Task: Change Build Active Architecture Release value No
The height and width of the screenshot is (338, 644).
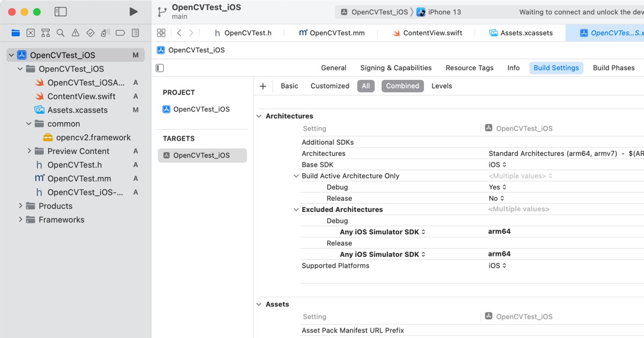Action: point(496,199)
